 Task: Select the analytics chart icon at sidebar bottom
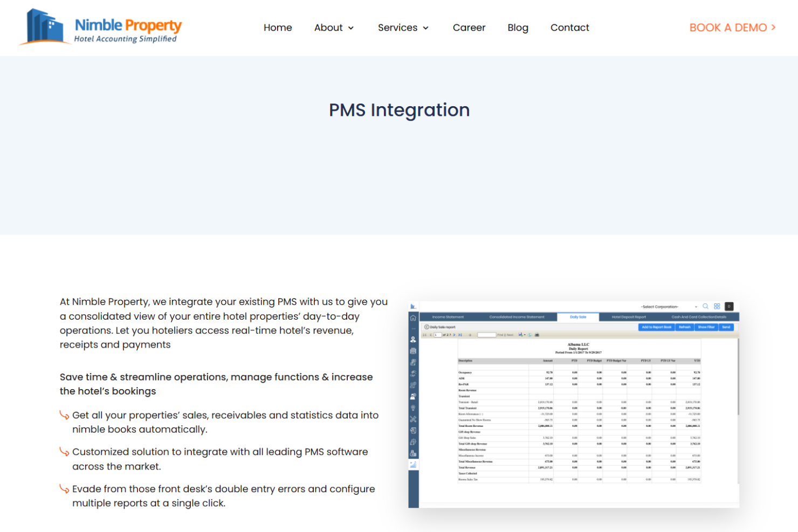pyautogui.click(x=413, y=464)
